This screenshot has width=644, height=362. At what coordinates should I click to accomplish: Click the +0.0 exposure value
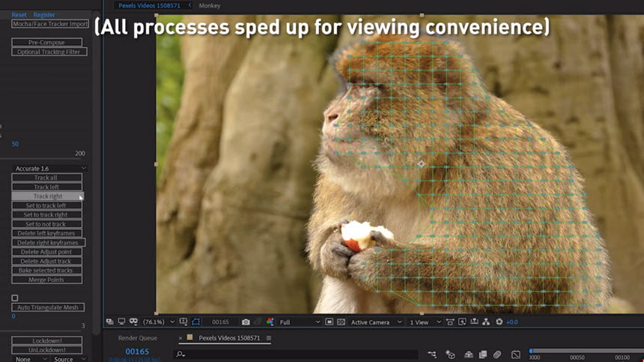click(x=511, y=322)
